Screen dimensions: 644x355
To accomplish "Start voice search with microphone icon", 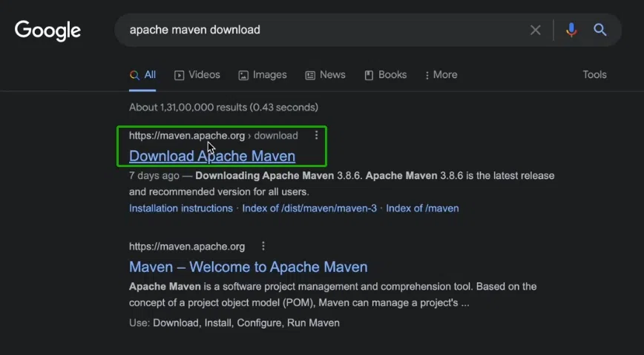I will tap(571, 30).
